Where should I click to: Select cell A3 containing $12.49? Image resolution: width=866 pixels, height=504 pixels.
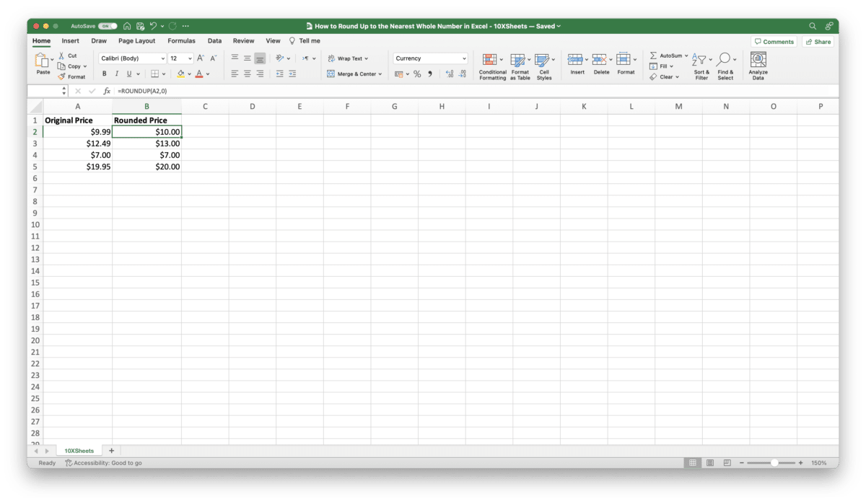click(78, 143)
